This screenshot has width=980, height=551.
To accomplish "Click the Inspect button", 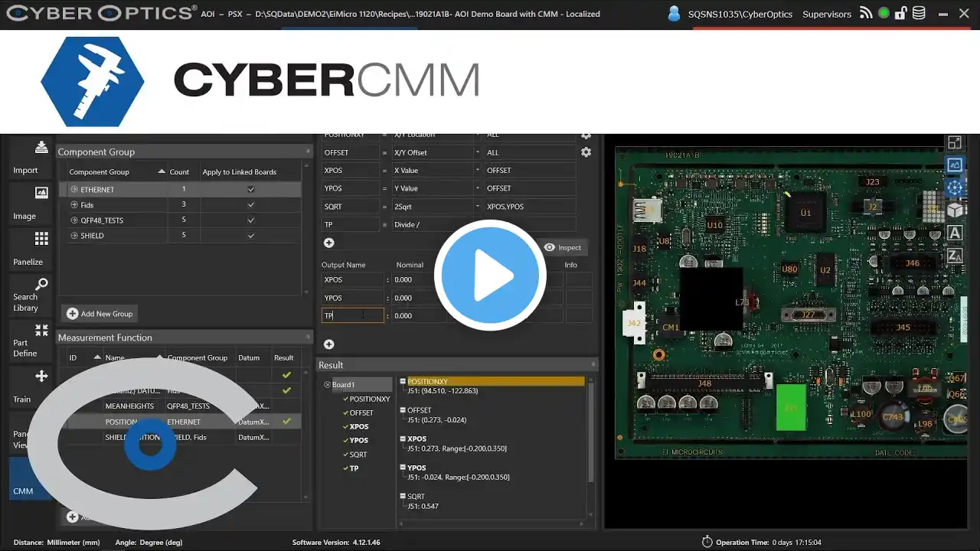I will pyautogui.click(x=563, y=247).
